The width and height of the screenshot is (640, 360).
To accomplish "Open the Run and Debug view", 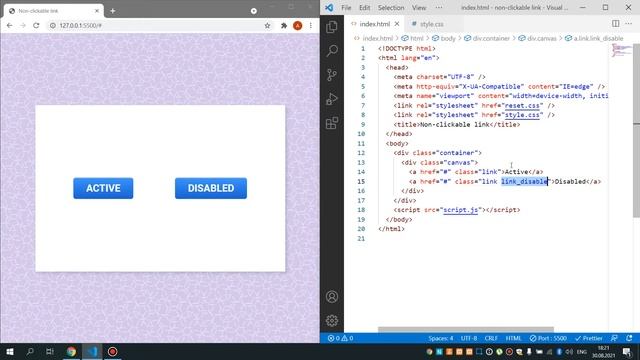I will click(x=332, y=99).
